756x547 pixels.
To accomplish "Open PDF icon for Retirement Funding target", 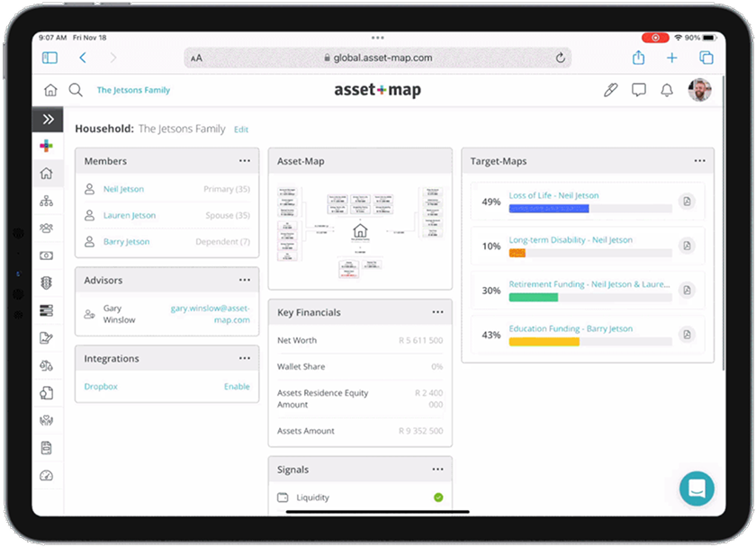I will pyautogui.click(x=687, y=290).
